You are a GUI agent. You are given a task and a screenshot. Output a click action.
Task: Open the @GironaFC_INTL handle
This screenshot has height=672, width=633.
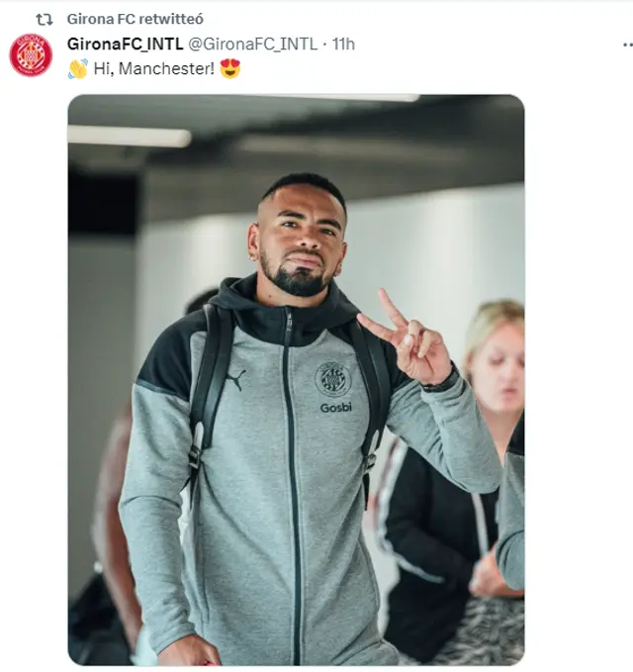253,44
